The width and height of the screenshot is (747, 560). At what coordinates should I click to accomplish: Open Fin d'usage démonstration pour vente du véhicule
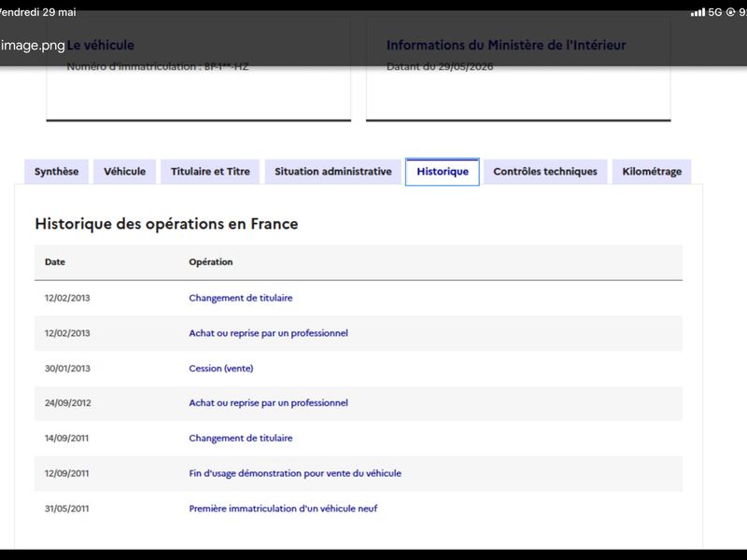295,473
